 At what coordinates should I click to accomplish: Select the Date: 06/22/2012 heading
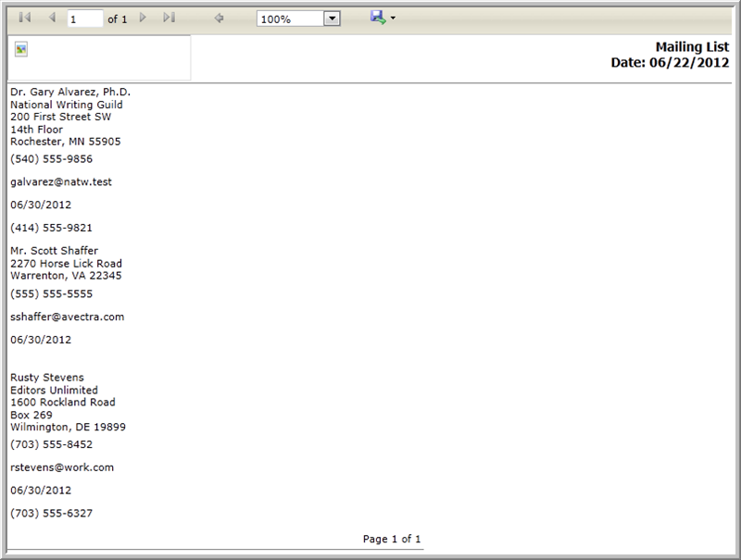pyautogui.click(x=670, y=62)
